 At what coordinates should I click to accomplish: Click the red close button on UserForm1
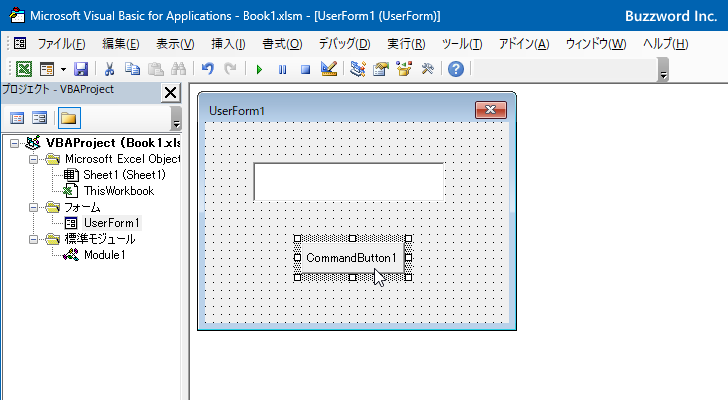tap(491, 110)
